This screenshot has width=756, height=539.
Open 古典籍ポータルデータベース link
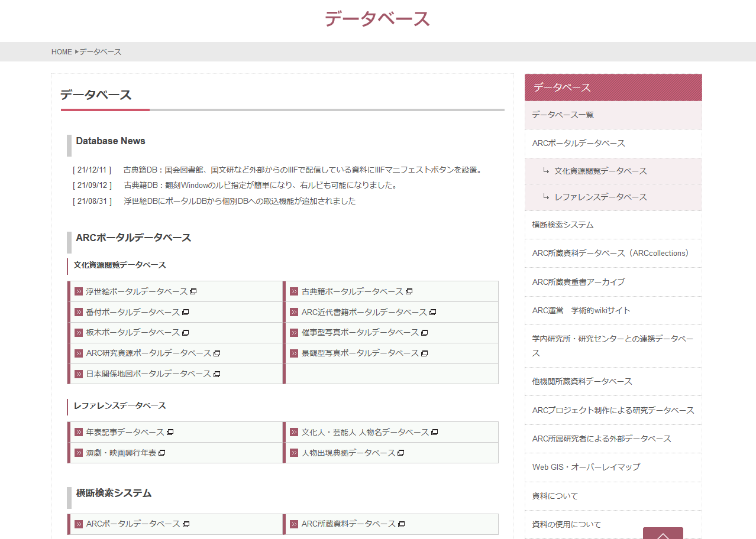point(353,291)
